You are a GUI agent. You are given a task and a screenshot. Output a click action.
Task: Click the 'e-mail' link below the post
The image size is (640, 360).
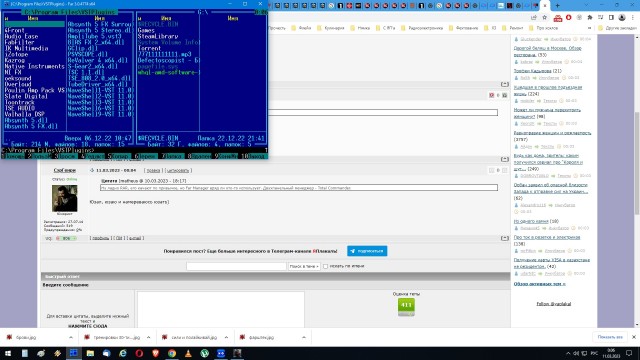[x=135, y=238]
